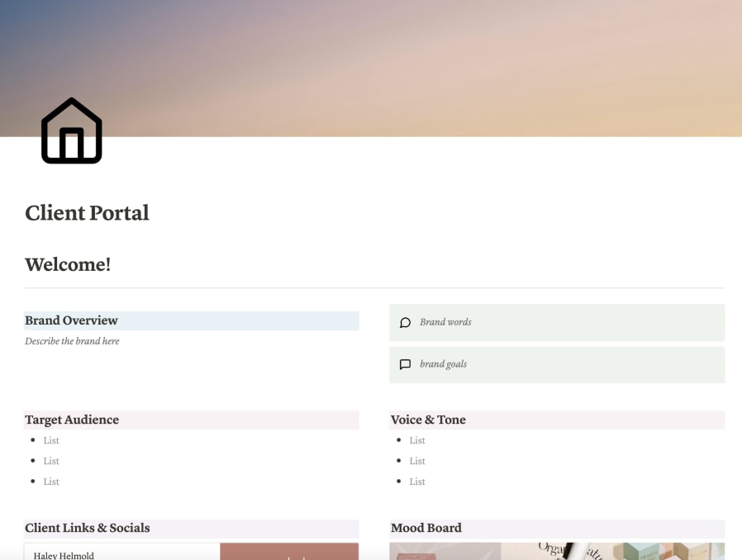Click the Mood Board image
The image size is (742, 560).
point(557,552)
